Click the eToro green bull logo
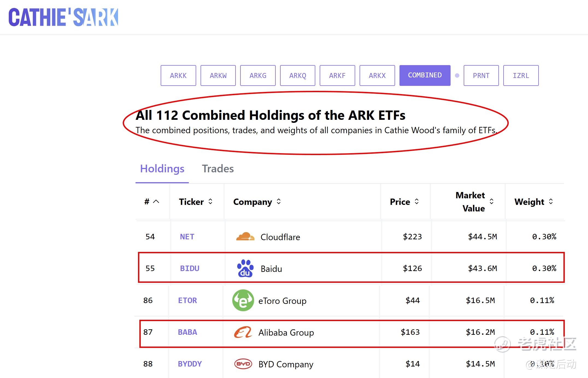The image size is (588, 378). [243, 300]
